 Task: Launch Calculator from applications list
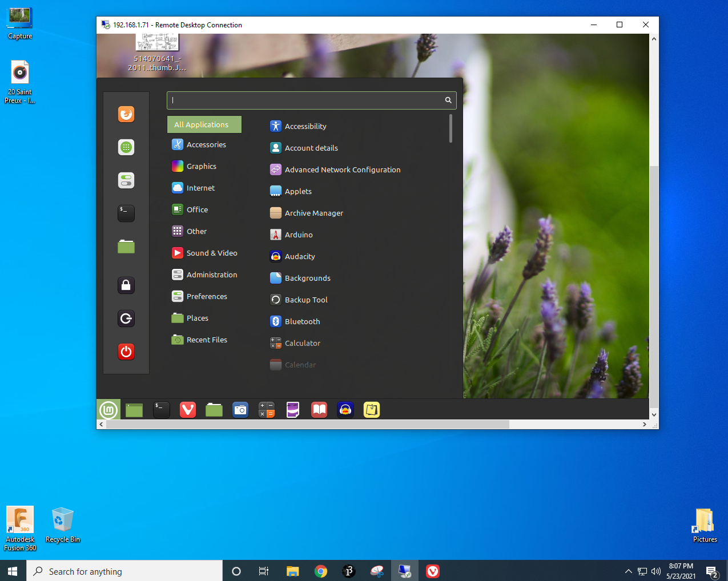pos(303,343)
